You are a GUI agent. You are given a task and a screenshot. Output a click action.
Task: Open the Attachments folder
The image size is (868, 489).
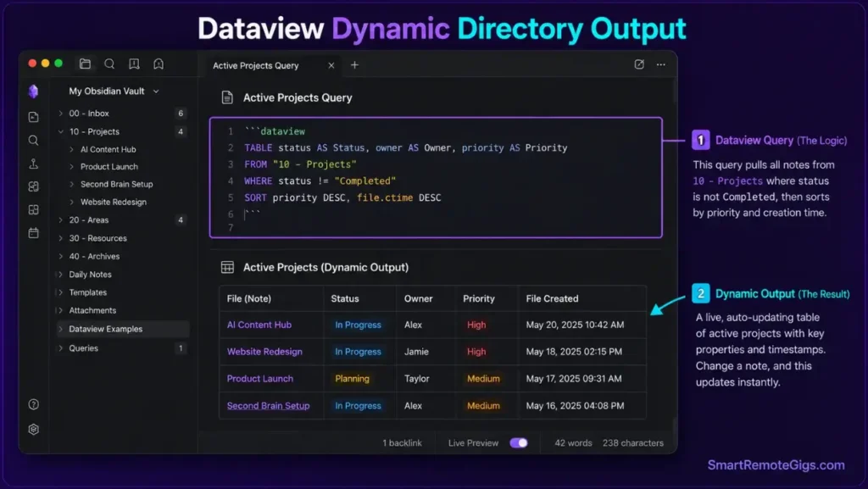[92, 311]
